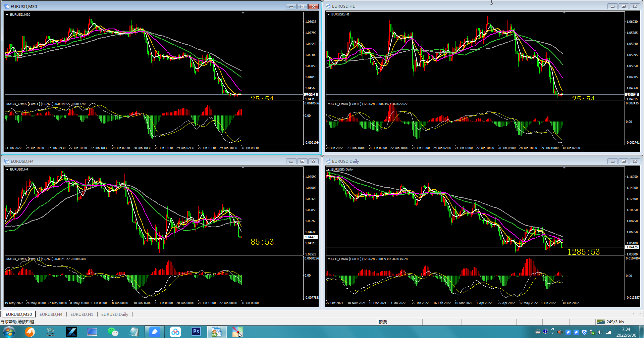Screen dimensions: 644x338
Task: Expand the EURUSD,H4 chart label triangle
Action: point(7,170)
